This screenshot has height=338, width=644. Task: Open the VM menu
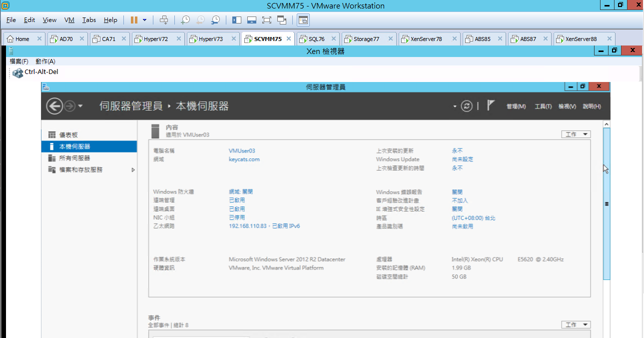tap(69, 20)
